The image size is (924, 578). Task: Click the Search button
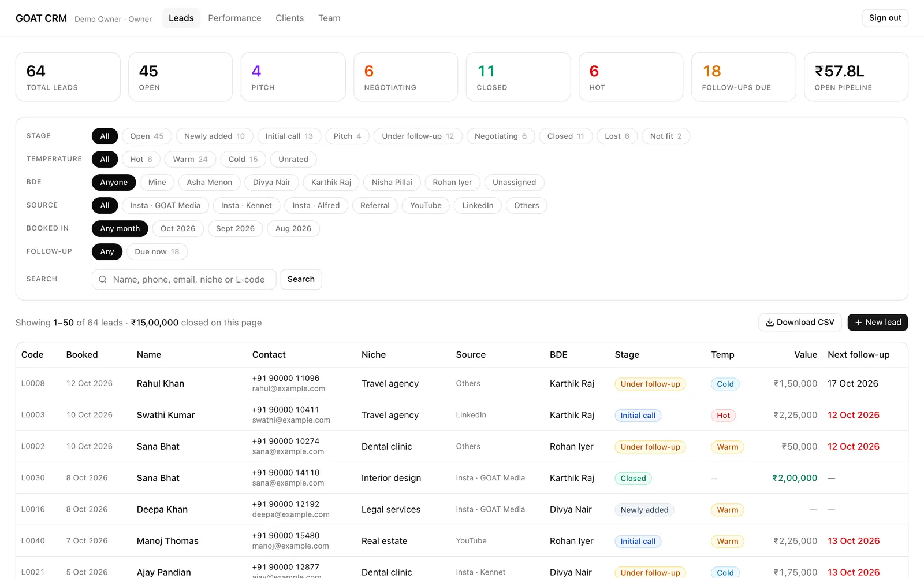301,279
